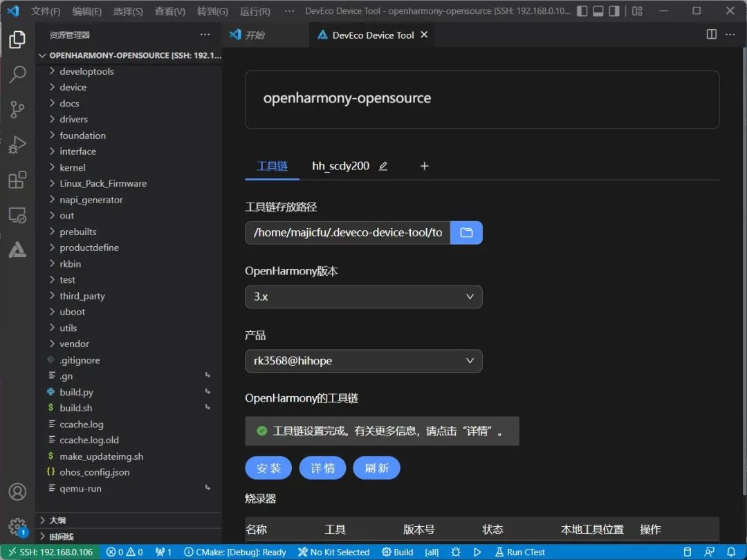Open the .gitignore file
747x560 pixels.
tap(80, 360)
